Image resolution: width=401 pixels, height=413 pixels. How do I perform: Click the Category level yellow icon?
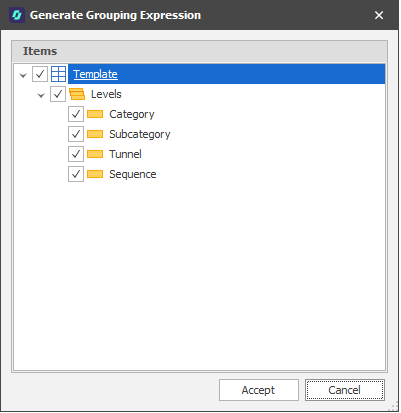(95, 114)
